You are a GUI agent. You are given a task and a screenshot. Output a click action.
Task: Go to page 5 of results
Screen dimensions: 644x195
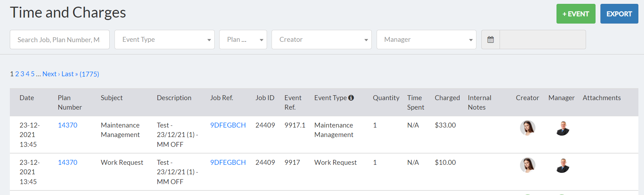pyautogui.click(x=33, y=74)
